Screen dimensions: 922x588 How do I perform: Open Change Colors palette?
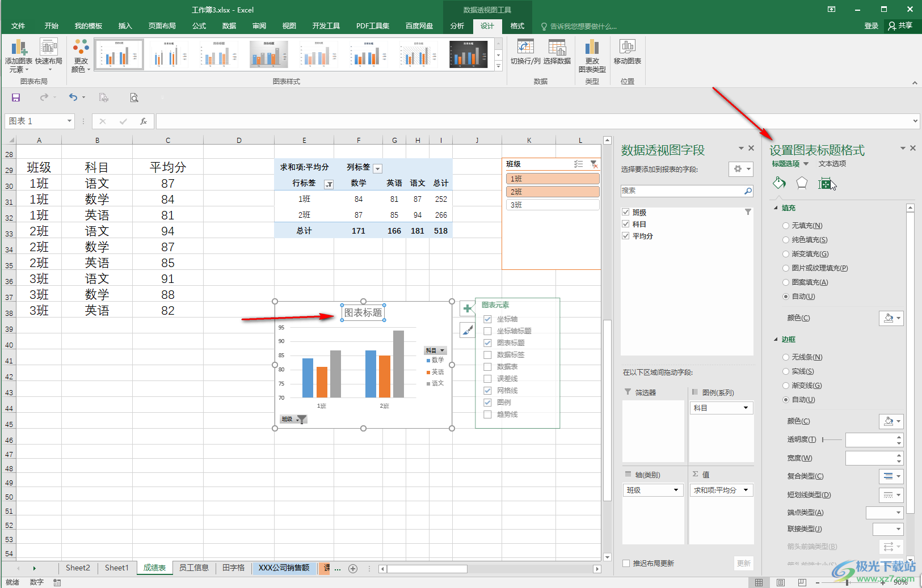81,56
